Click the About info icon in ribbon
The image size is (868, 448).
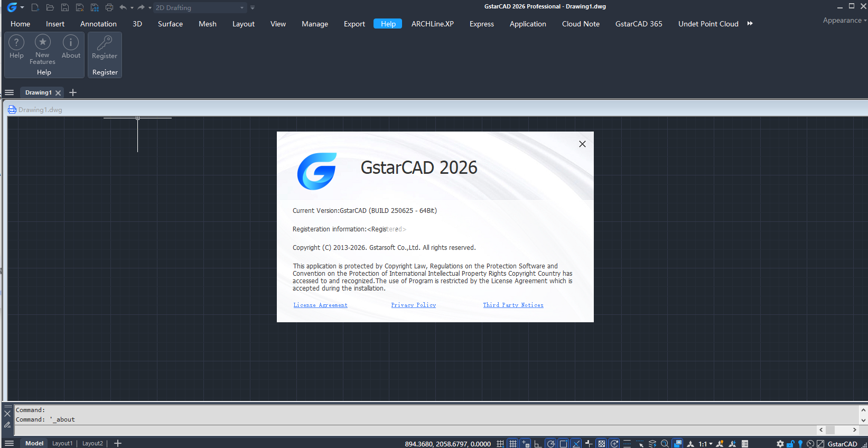pos(71,46)
